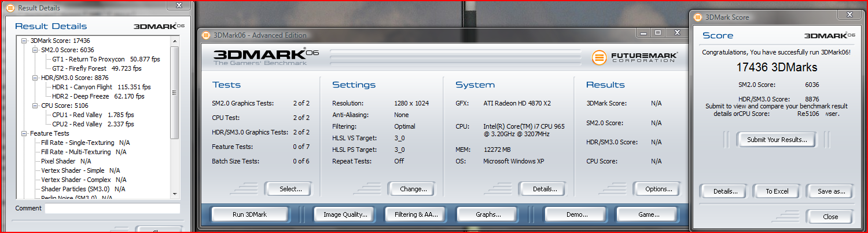This screenshot has height=233, width=868.
Task: Minimize the 3DMark06 Advanced Edition window
Action: (x=642, y=33)
